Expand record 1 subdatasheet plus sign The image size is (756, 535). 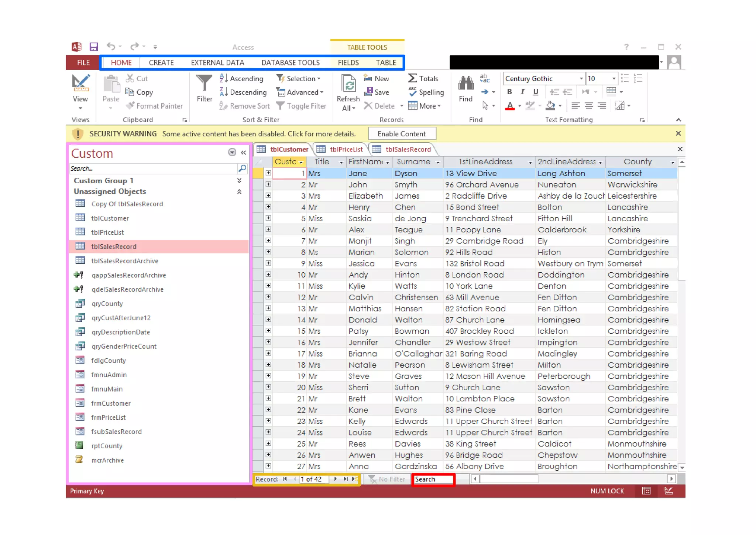(268, 173)
